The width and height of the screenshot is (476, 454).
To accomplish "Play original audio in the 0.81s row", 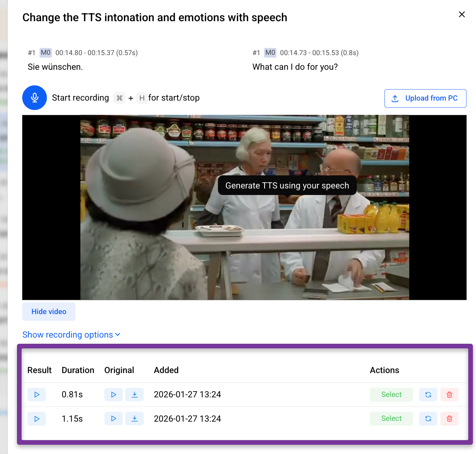I will [x=113, y=395].
